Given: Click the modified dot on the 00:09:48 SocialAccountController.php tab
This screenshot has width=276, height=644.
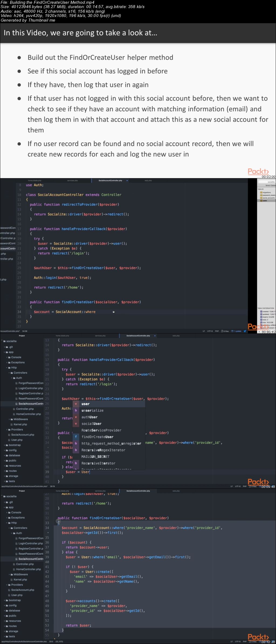Looking at the screenshot, I should coord(155,336).
